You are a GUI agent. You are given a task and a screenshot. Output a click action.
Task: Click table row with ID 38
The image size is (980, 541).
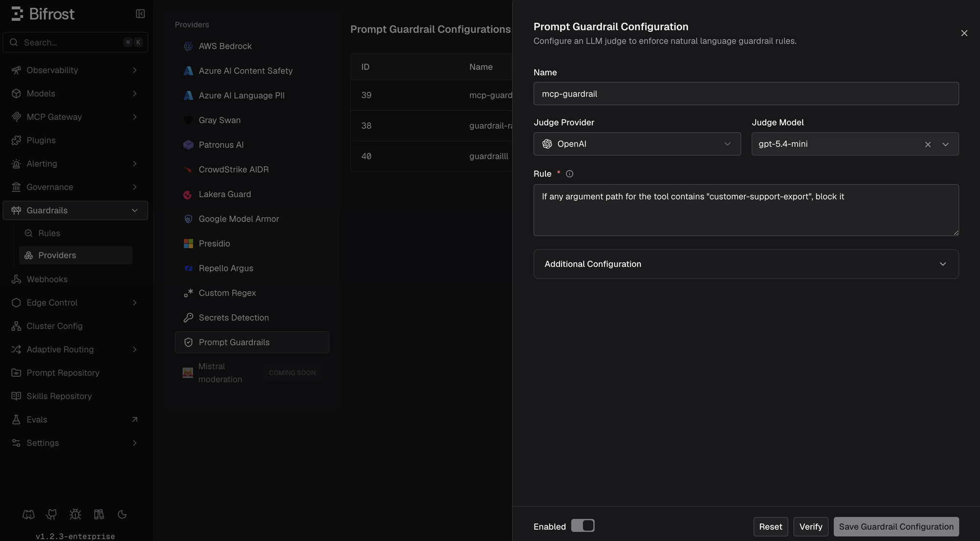tap(431, 126)
